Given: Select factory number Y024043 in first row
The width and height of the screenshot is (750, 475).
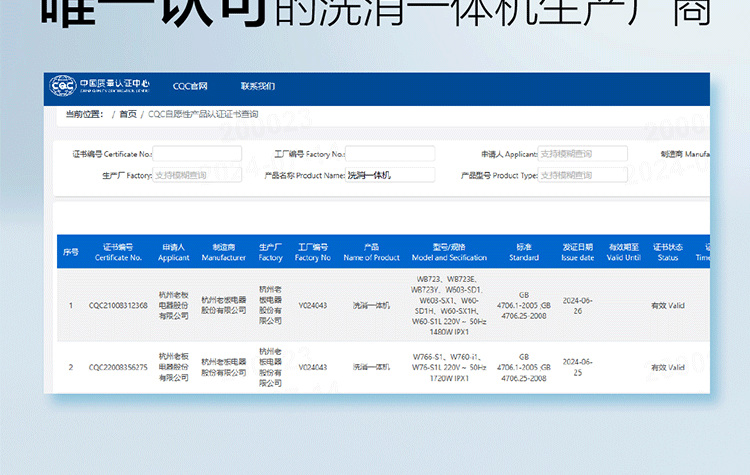Looking at the screenshot, I should [313, 305].
